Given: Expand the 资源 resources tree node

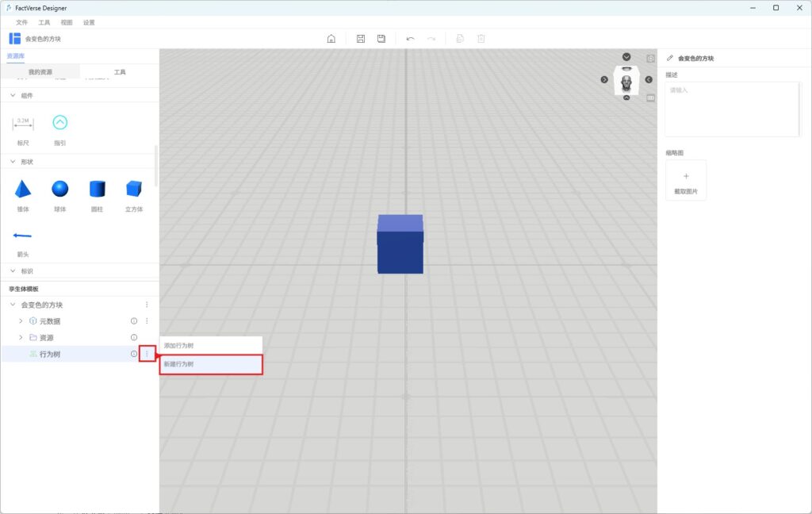Looking at the screenshot, I should pyautogui.click(x=21, y=338).
